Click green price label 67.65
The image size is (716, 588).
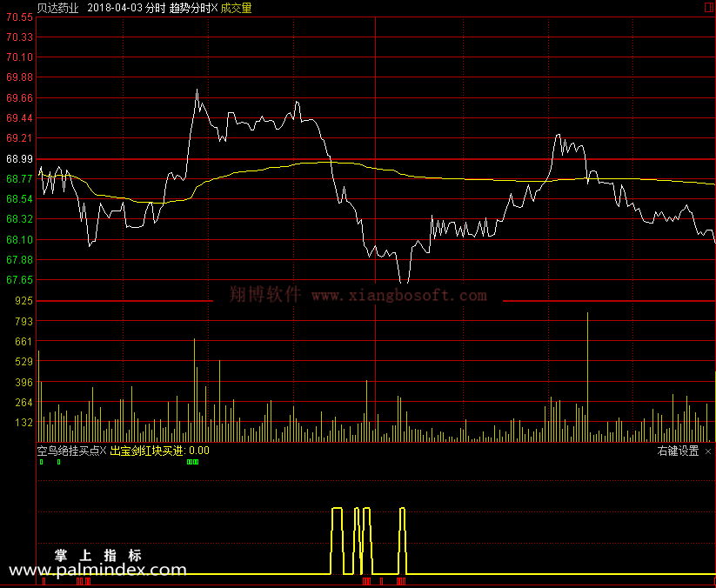[20, 279]
